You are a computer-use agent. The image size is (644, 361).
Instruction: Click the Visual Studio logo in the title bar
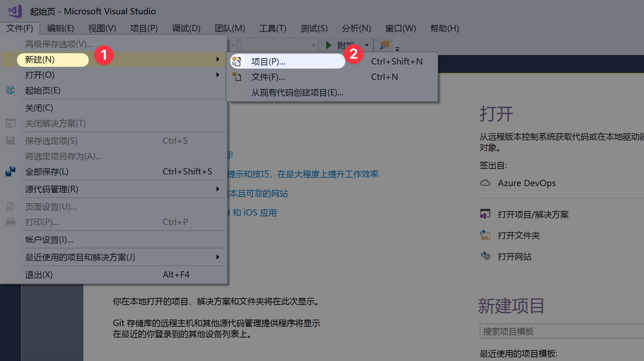coord(15,11)
